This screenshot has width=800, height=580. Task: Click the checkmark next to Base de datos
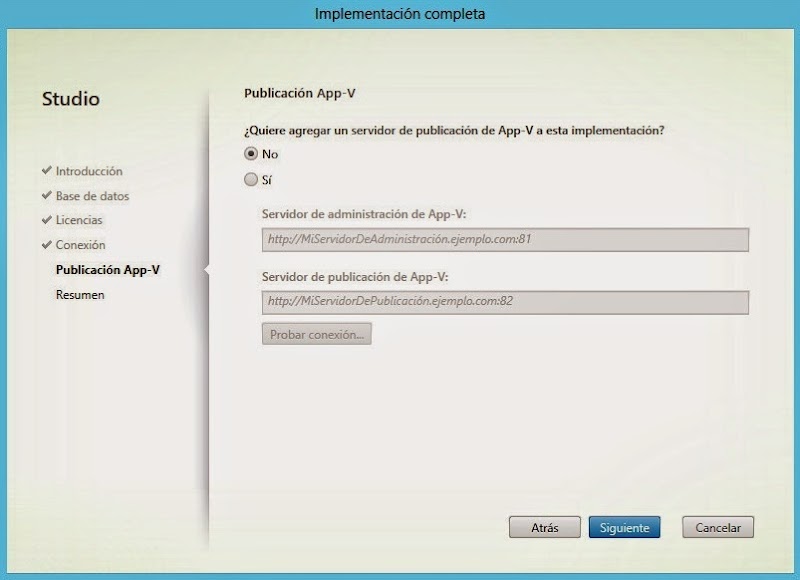tap(47, 195)
